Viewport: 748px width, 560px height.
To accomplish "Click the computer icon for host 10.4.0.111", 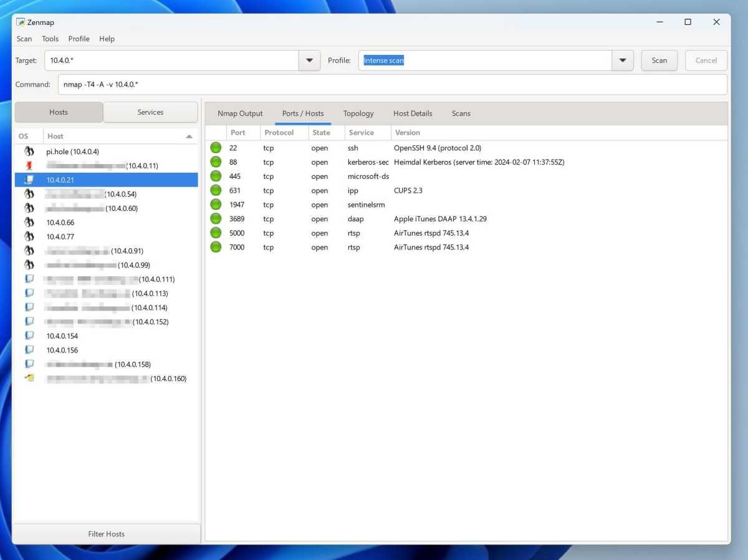I will (x=29, y=279).
